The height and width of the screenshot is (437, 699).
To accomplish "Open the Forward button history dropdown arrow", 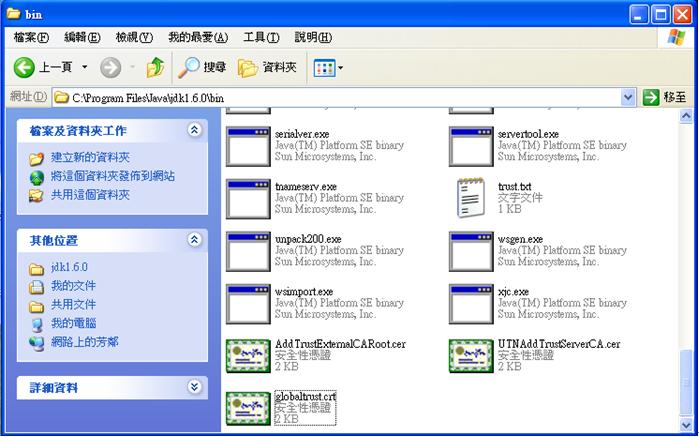I will [132, 68].
